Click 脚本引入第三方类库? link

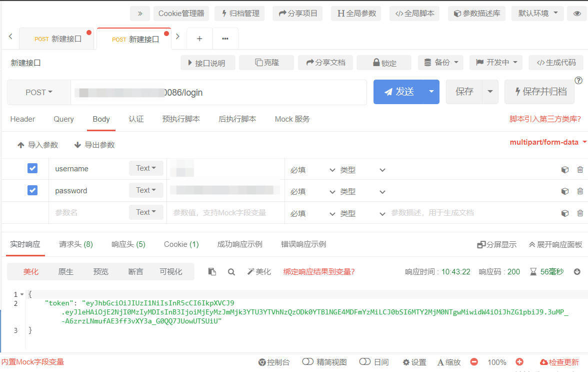(545, 119)
